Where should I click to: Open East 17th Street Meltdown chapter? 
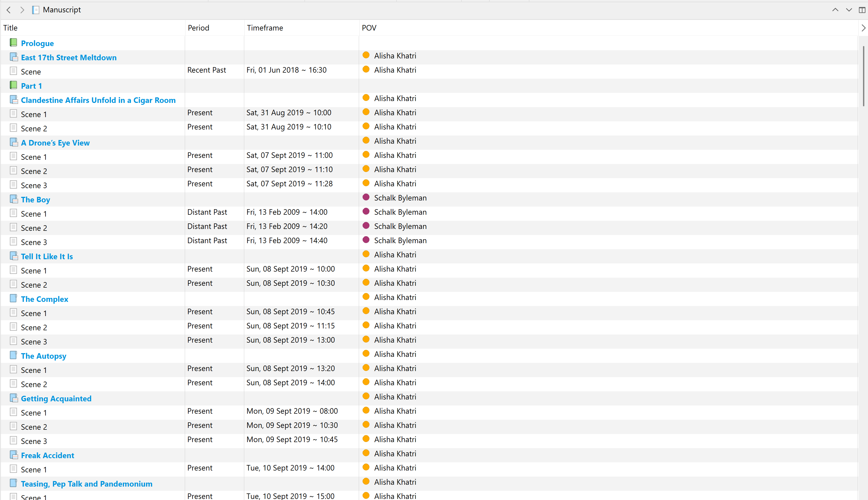pos(69,57)
